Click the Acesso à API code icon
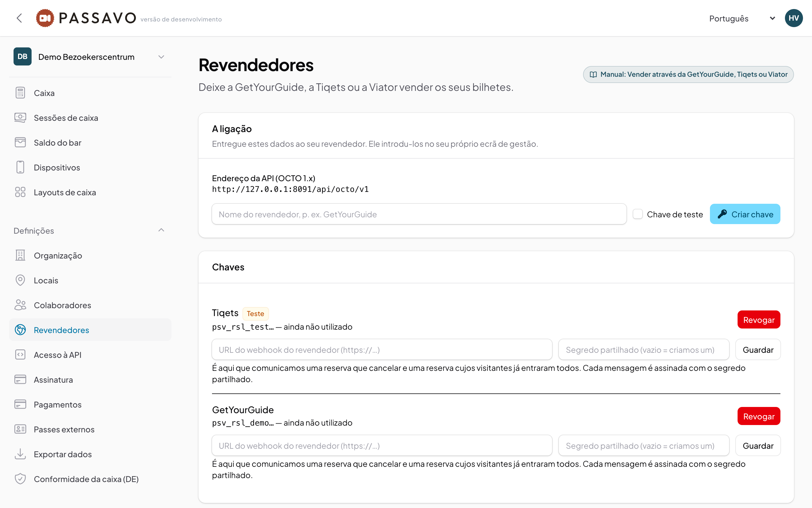This screenshot has width=812, height=508. click(20, 355)
